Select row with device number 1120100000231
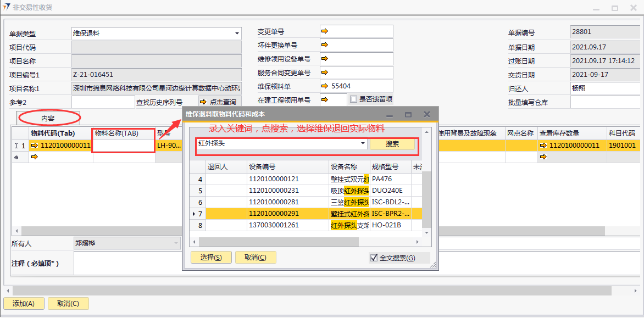Viewport: 644px width, 318px height. 274,191
